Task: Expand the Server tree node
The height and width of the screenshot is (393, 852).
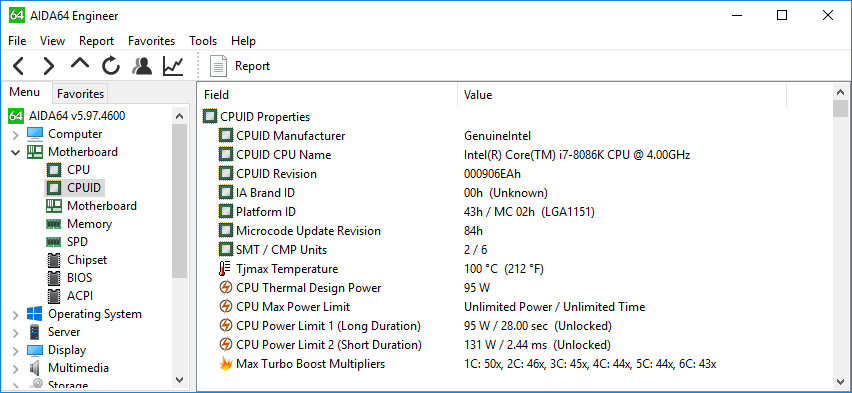Action: pyautogui.click(x=15, y=332)
